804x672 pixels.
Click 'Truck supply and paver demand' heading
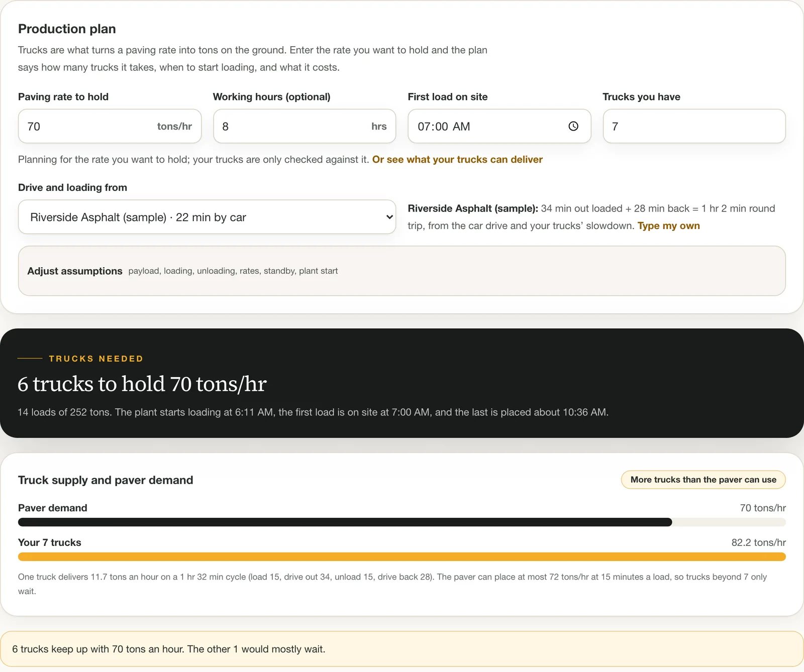coord(106,480)
